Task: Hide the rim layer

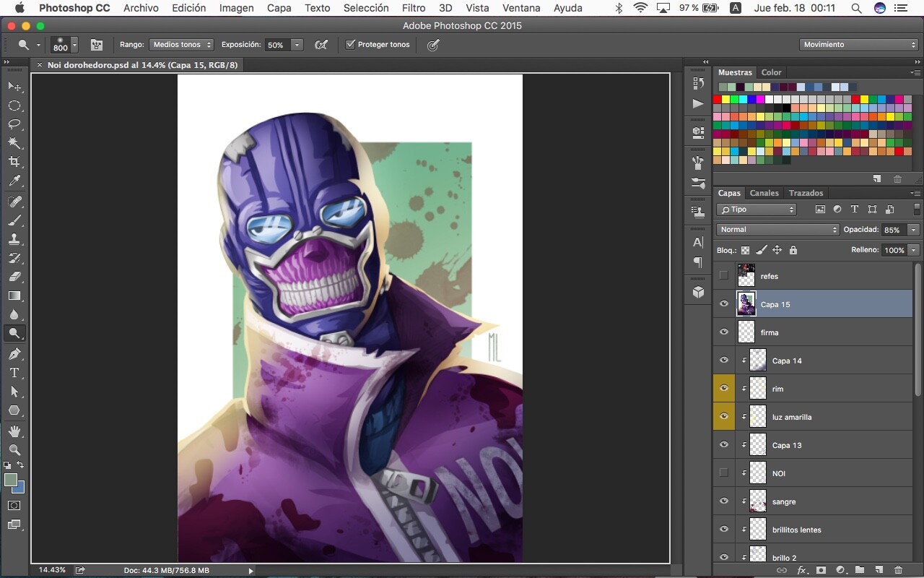Action: [x=724, y=389]
